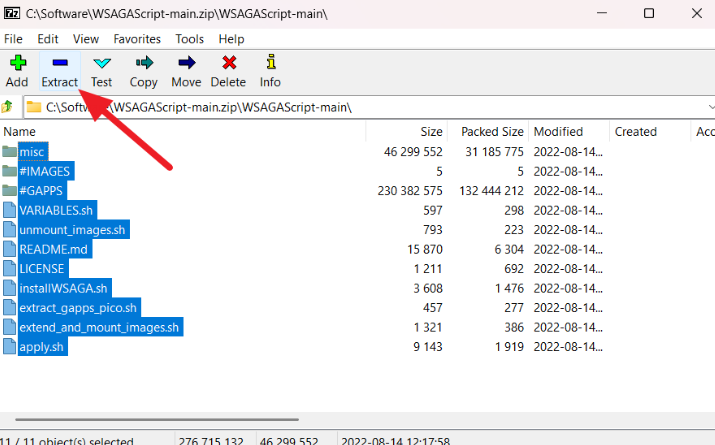
Task: Select the #IMAGES folder name
Action: coord(45,171)
